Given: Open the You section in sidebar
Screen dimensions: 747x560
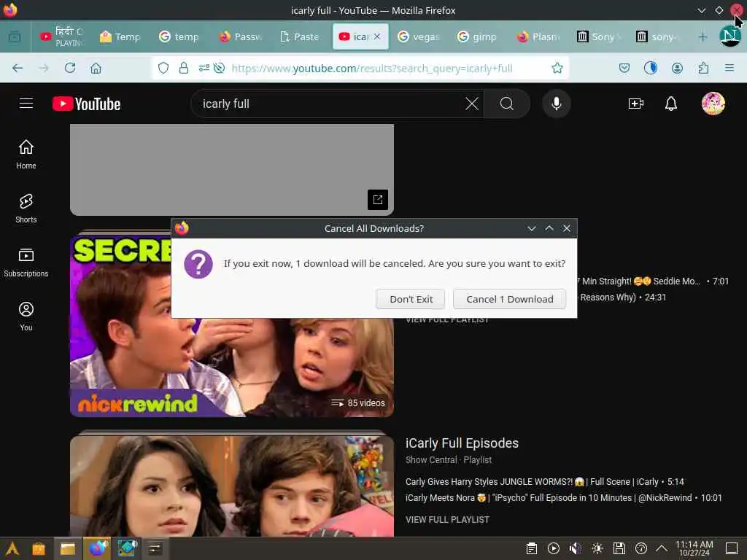Looking at the screenshot, I should (x=26, y=316).
